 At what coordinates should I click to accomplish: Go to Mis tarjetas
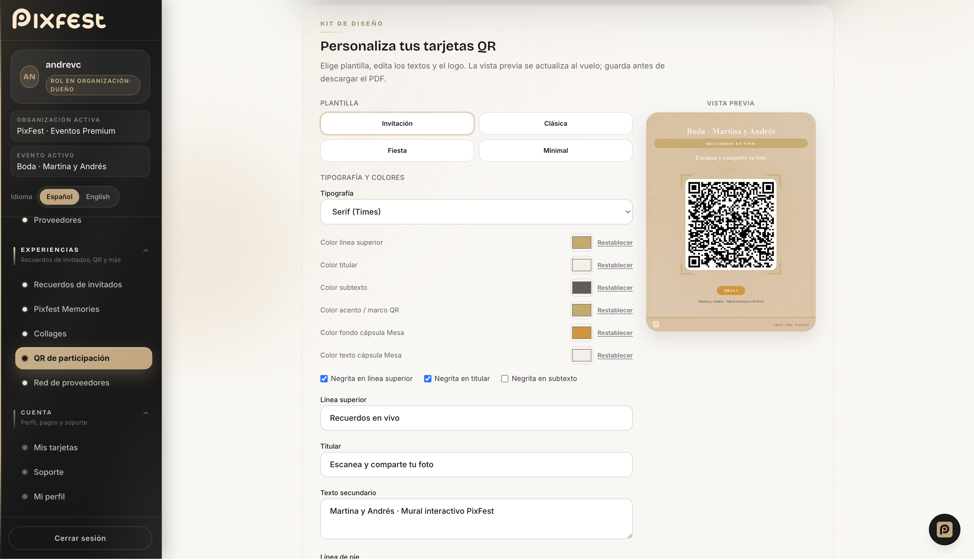tap(56, 447)
